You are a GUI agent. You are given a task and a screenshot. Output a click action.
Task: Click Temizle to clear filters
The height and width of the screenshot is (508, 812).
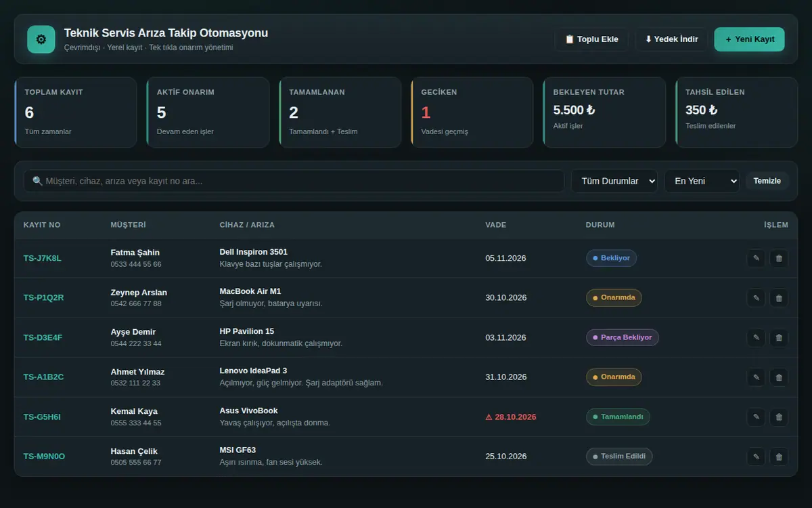[x=767, y=181]
